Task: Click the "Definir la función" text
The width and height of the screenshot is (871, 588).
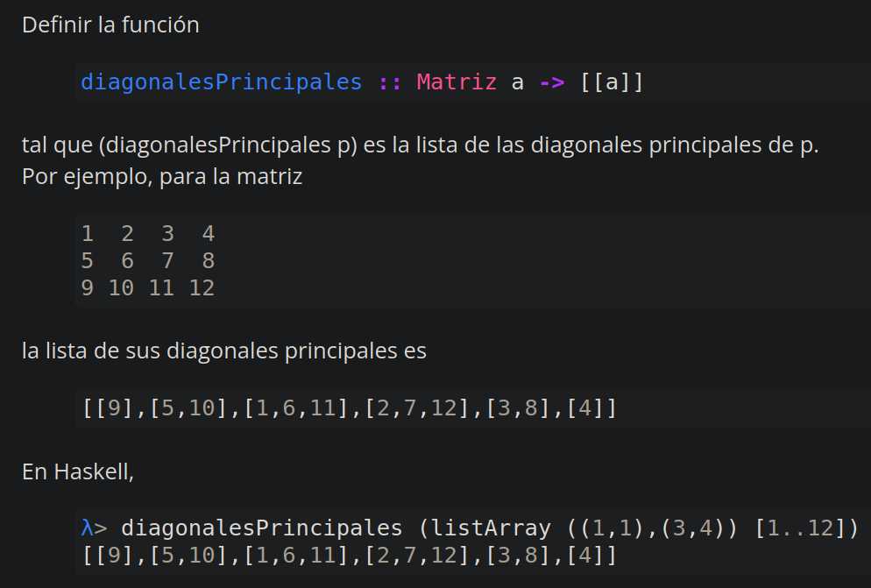Action: coord(110,25)
